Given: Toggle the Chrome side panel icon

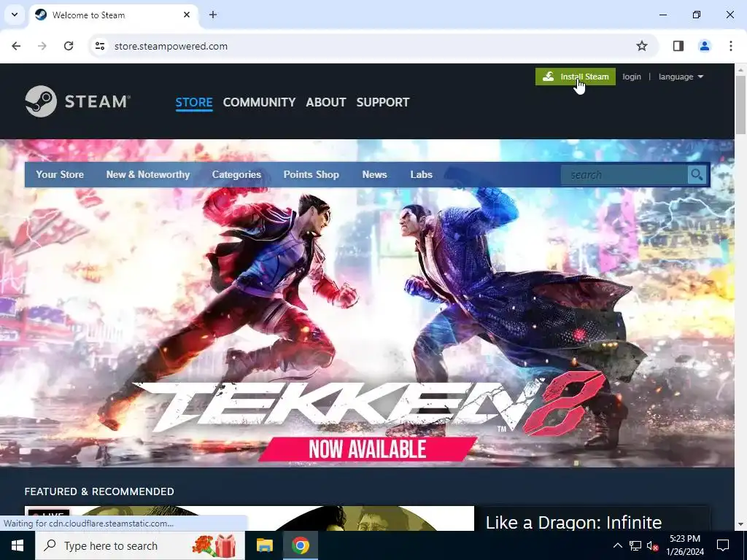Looking at the screenshot, I should click(678, 46).
